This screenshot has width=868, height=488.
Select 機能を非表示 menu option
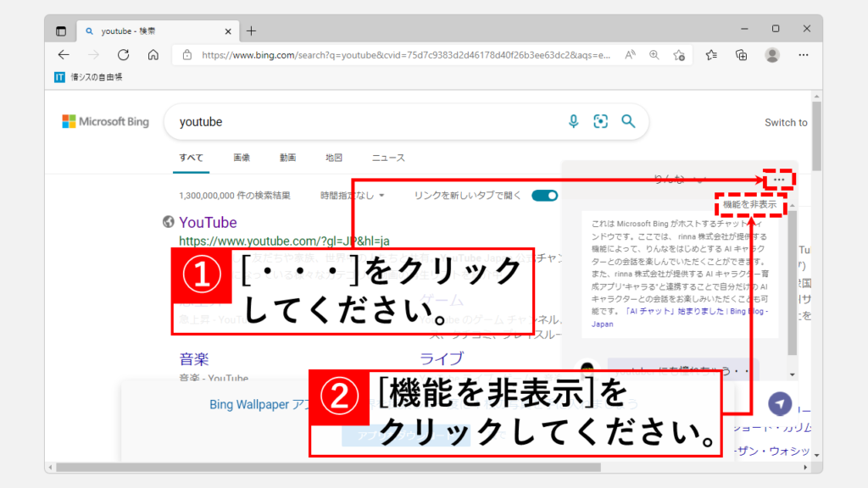point(749,205)
